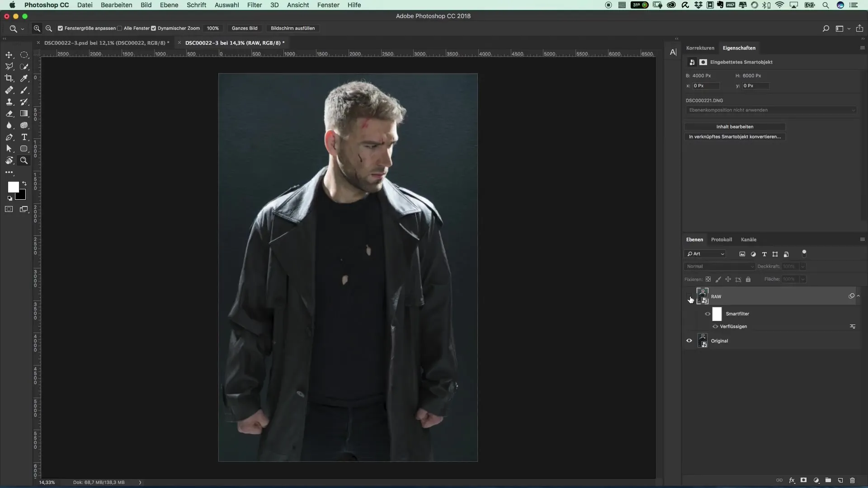Click the Zoom In magnifier option

coord(37,28)
